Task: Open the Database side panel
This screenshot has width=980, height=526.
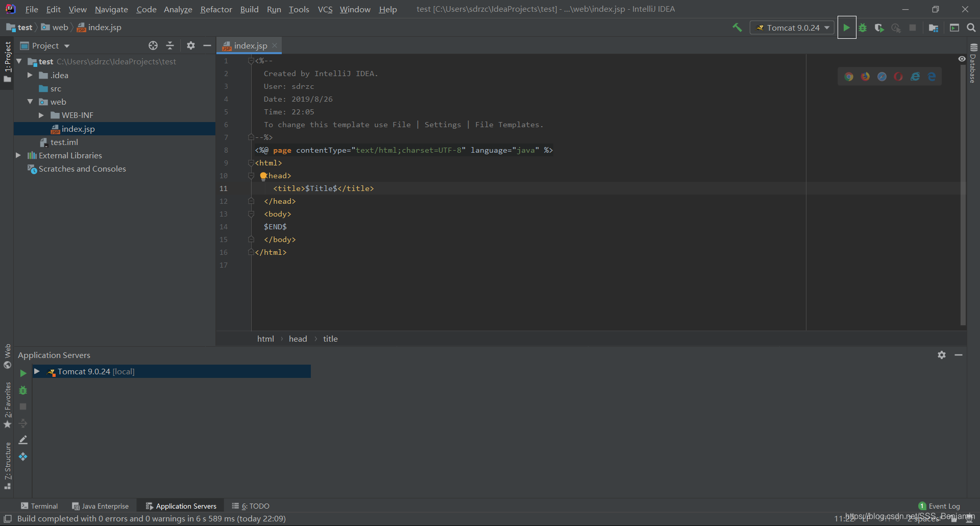Action: tap(973, 63)
